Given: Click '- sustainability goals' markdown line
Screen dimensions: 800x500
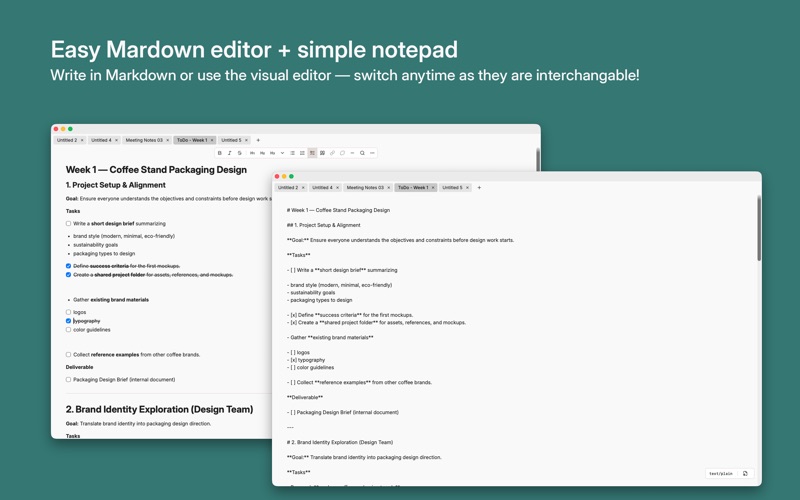Looking at the screenshot, I should coord(311,293).
